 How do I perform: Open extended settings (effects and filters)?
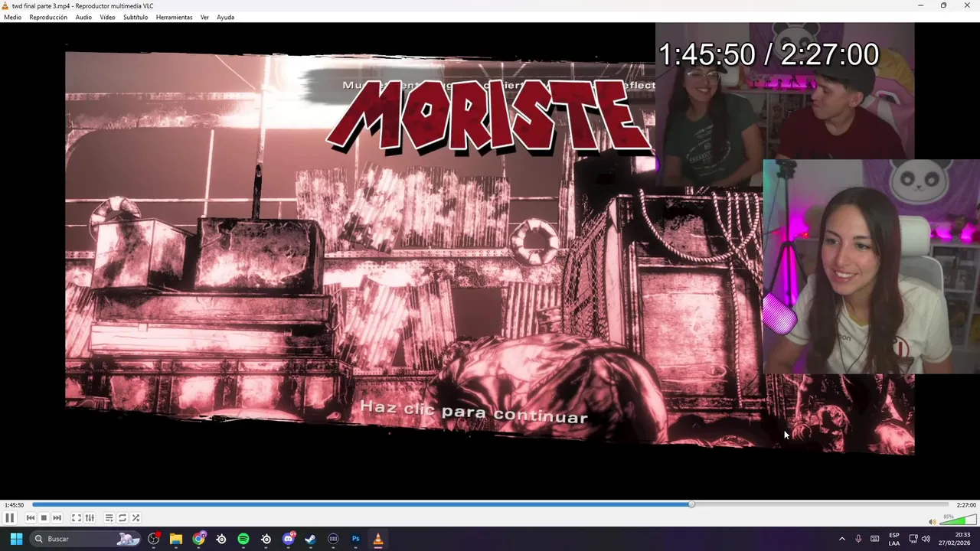pos(90,518)
